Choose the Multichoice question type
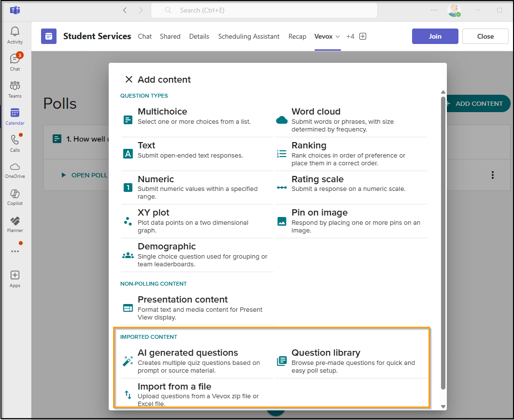514x420 pixels. pyautogui.click(x=197, y=120)
